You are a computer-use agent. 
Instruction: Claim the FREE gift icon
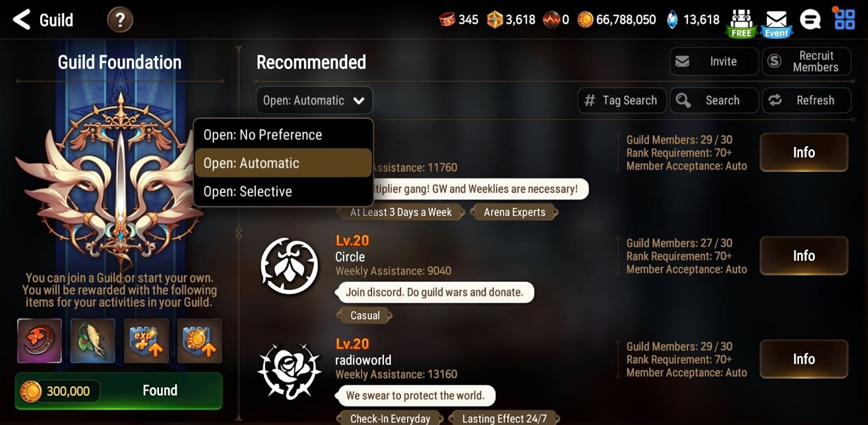click(741, 23)
